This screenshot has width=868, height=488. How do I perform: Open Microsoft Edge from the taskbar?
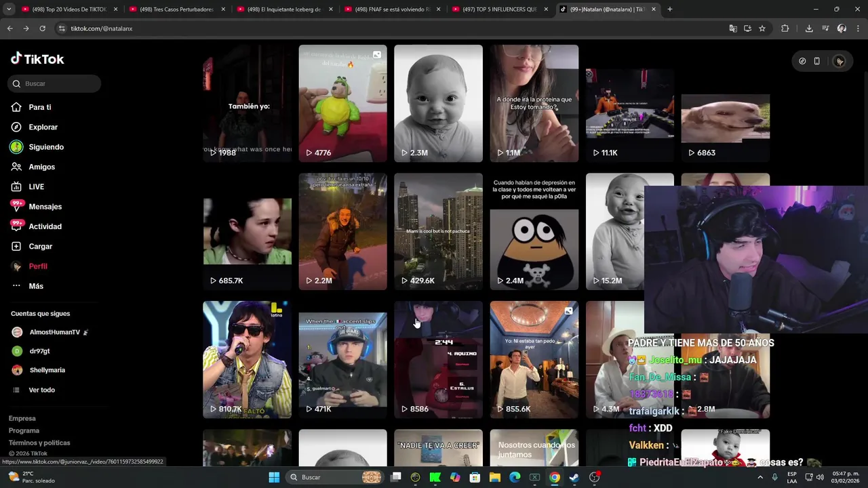515,477
